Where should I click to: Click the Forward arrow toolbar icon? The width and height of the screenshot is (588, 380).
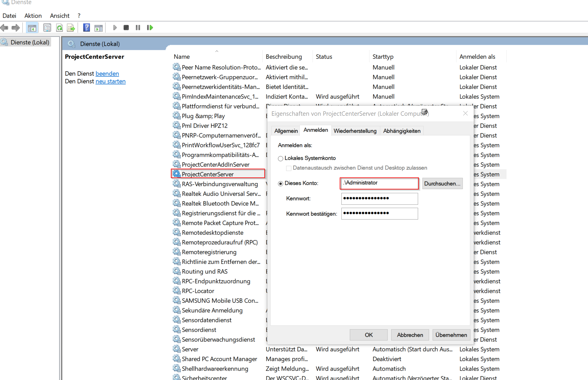click(16, 28)
